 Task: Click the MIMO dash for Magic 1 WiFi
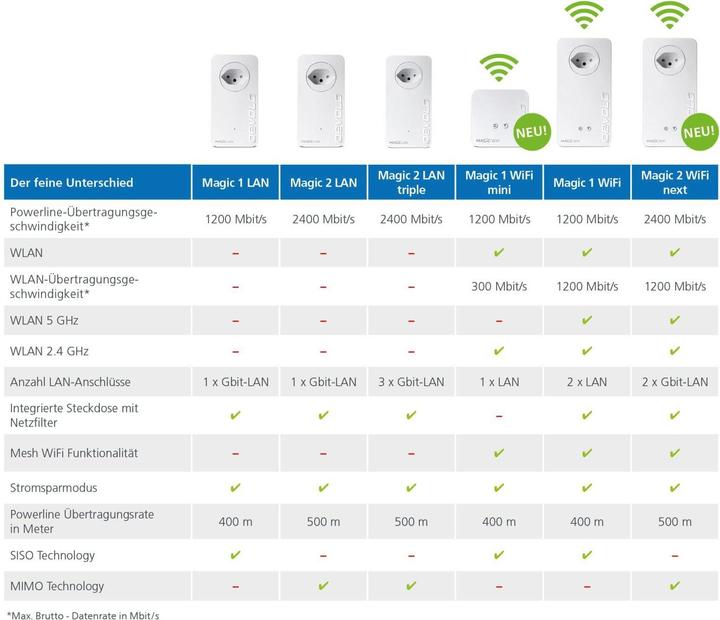tap(587, 587)
